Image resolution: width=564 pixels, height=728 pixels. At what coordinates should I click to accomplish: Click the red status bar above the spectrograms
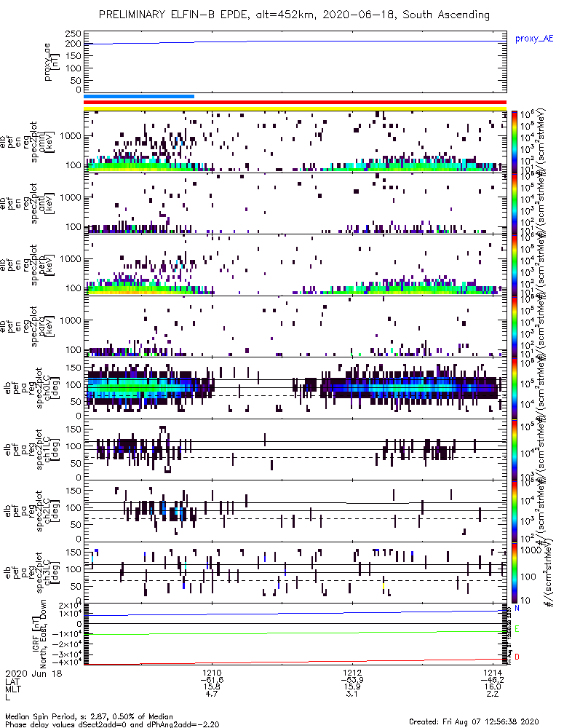pyautogui.click(x=295, y=103)
